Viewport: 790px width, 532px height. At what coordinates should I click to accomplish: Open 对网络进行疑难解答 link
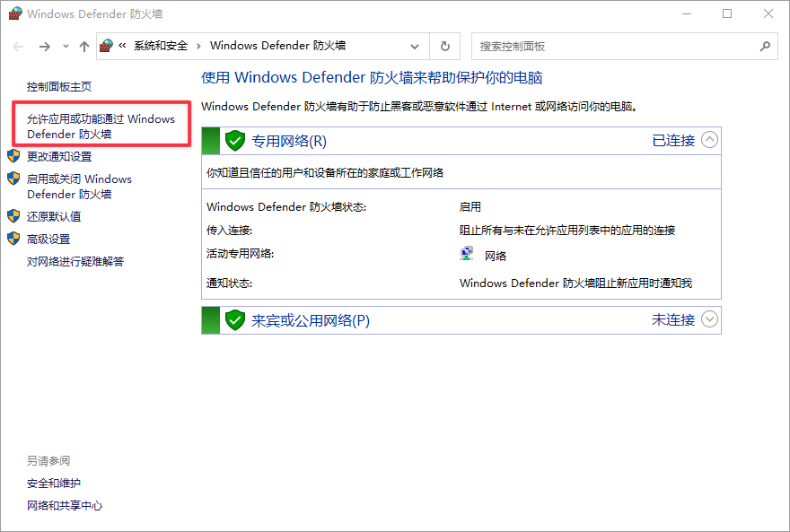pyautogui.click(x=75, y=262)
